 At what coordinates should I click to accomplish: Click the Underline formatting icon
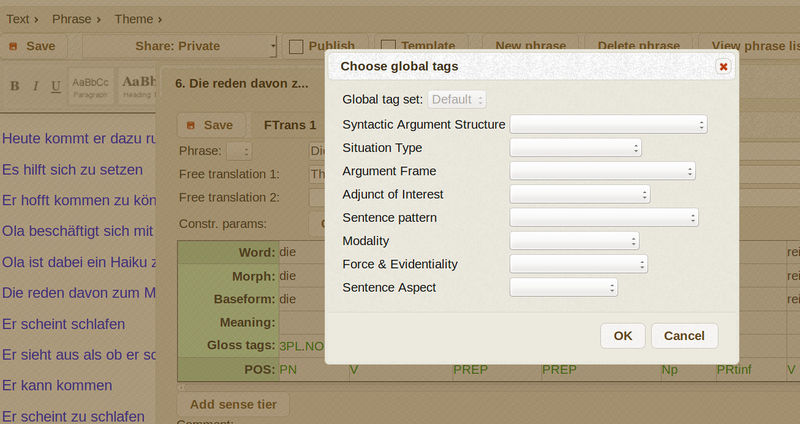tap(55, 85)
